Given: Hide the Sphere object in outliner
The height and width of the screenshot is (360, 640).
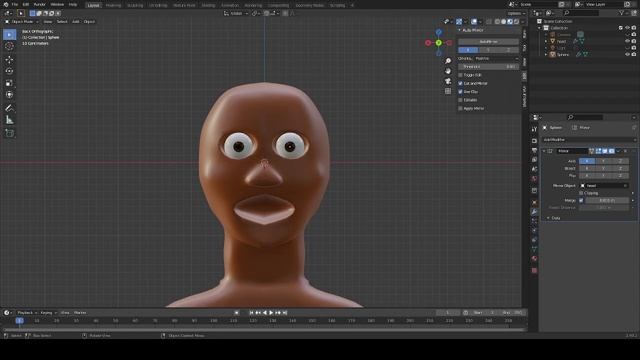Looking at the screenshot, I should coord(627,54).
